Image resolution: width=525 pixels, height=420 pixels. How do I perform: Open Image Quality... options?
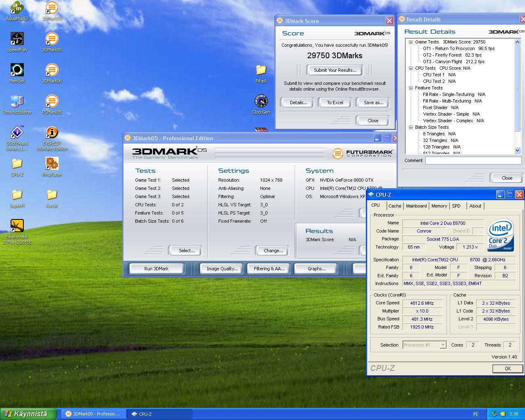pos(222,269)
